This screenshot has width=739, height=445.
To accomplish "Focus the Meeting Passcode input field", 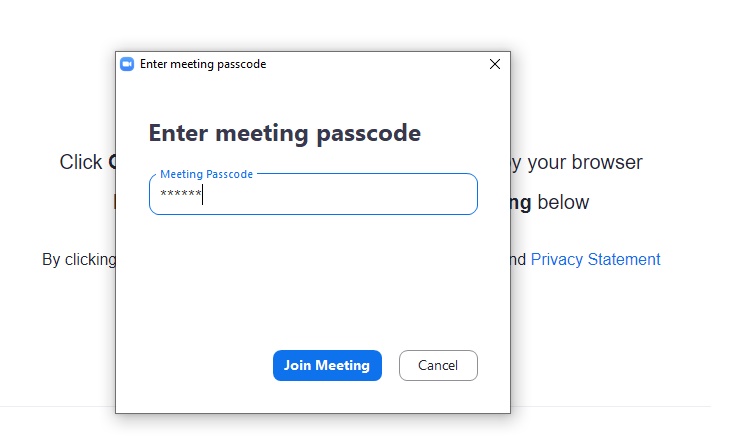I will pyautogui.click(x=313, y=195).
